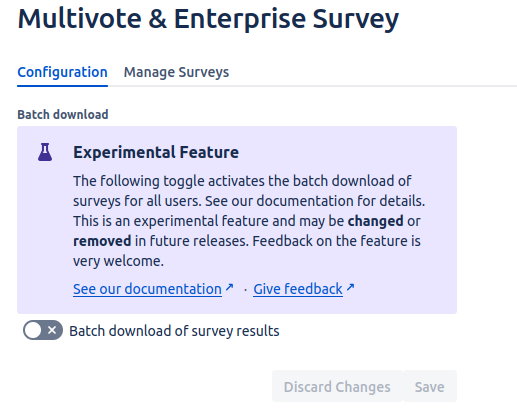The height and width of the screenshot is (413, 517).
Task: Open the 'Give feedback' link
Action: point(298,289)
